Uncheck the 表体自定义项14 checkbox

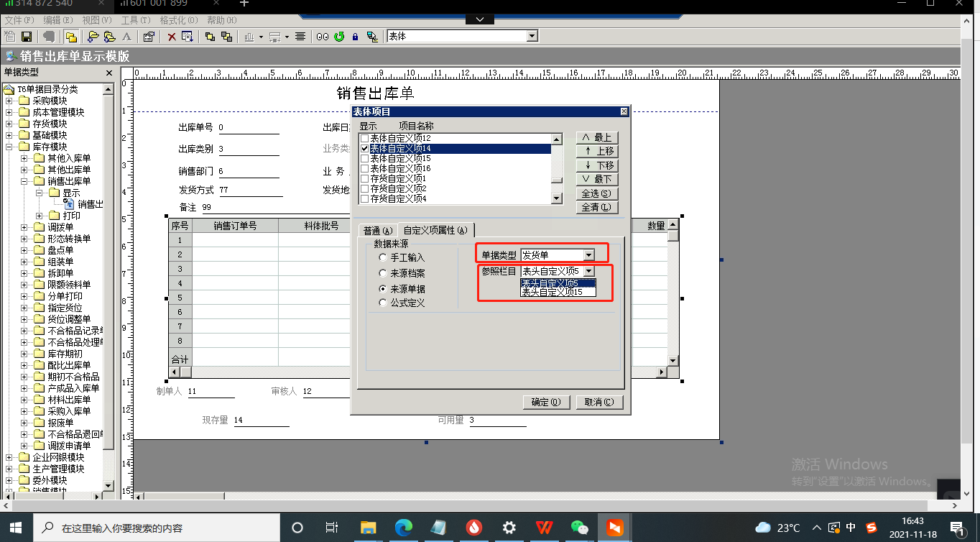coord(364,148)
